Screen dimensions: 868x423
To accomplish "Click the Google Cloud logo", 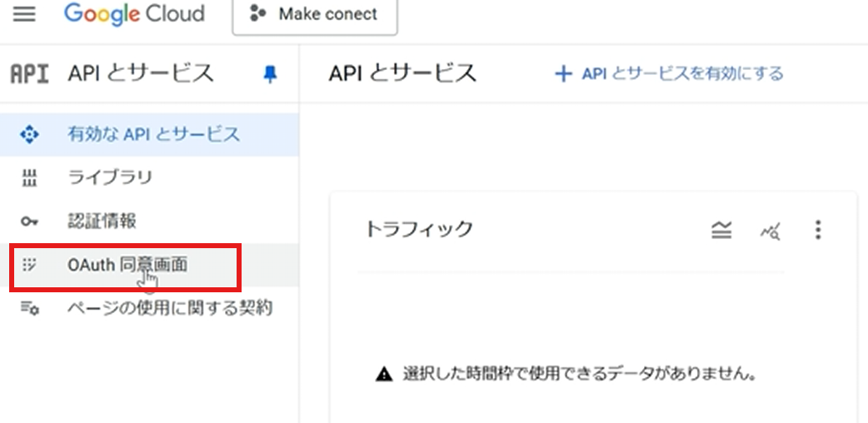I will click(134, 14).
